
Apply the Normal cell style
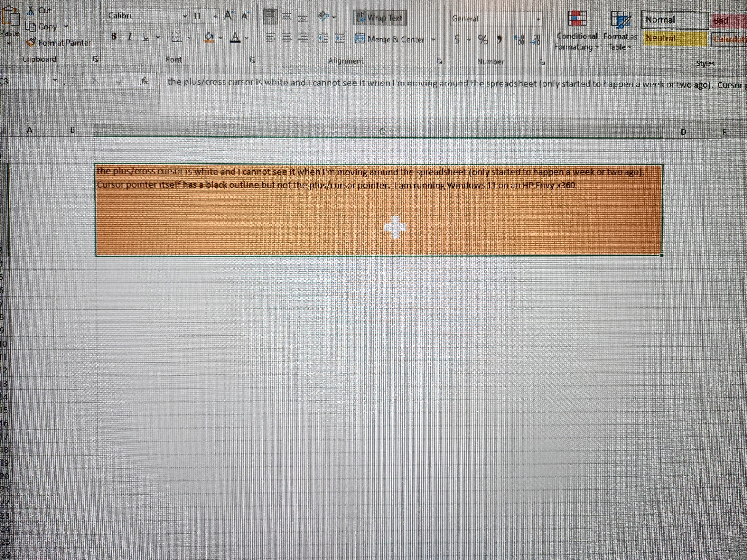[x=674, y=20]
